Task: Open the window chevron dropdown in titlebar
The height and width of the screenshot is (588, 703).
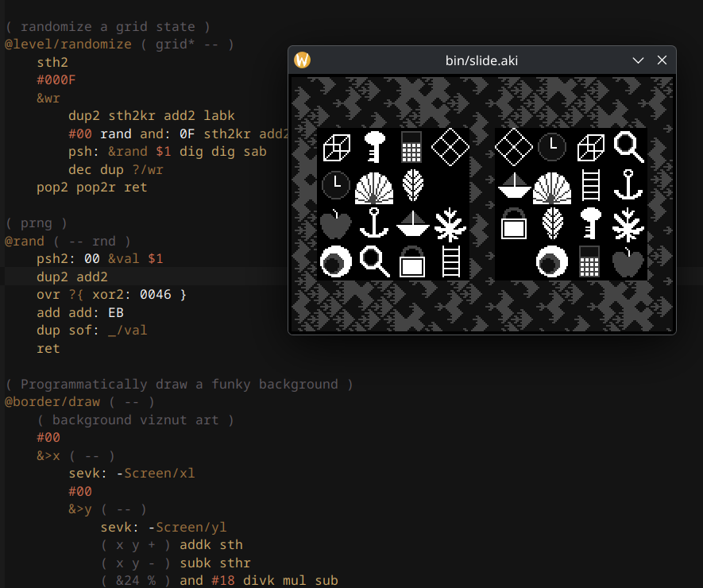Action: click(x=638, y=60)
